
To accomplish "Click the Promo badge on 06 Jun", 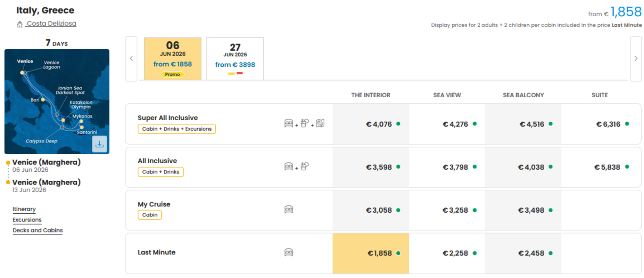I will tap(173, 74).
